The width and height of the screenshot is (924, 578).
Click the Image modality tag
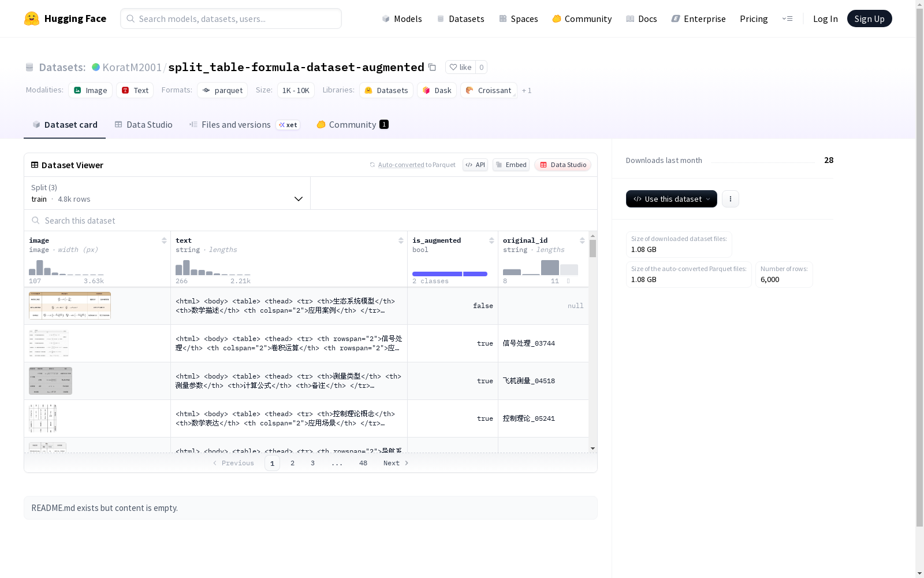pyautogui.click(x=90, y=90)
